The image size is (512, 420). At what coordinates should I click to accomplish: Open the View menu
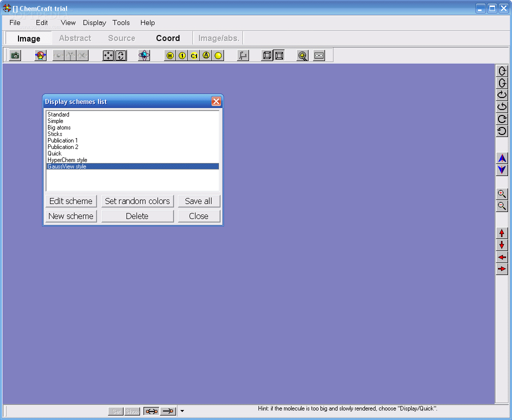click(x=68, y=22)
